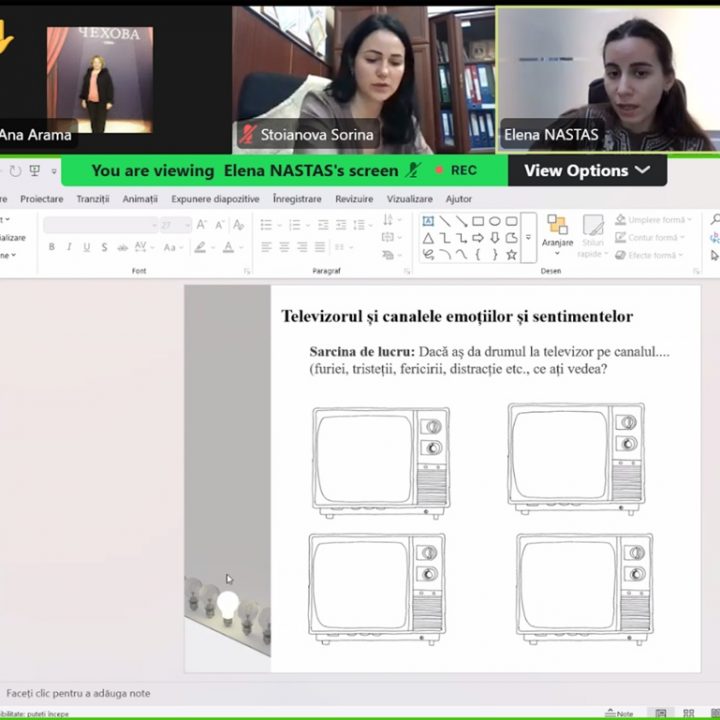The image size is (720, 720).
Task: Click the increase font size icon
Action: (201, 225)
